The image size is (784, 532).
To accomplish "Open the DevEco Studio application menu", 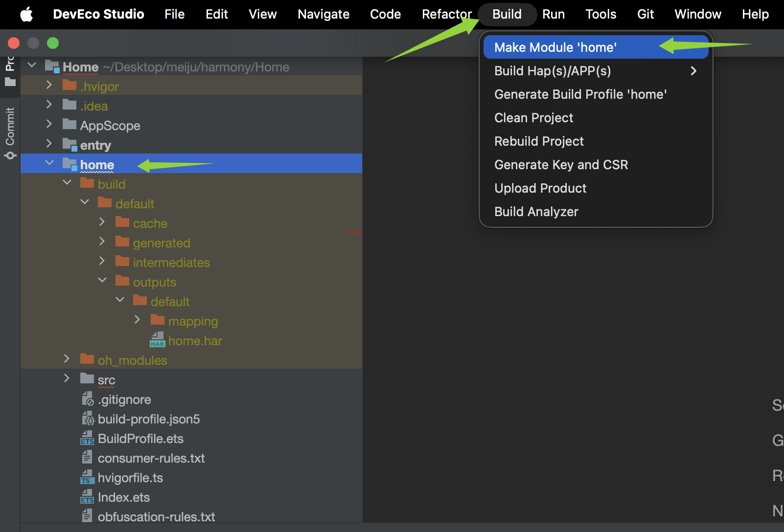I will tap(98, 14).
